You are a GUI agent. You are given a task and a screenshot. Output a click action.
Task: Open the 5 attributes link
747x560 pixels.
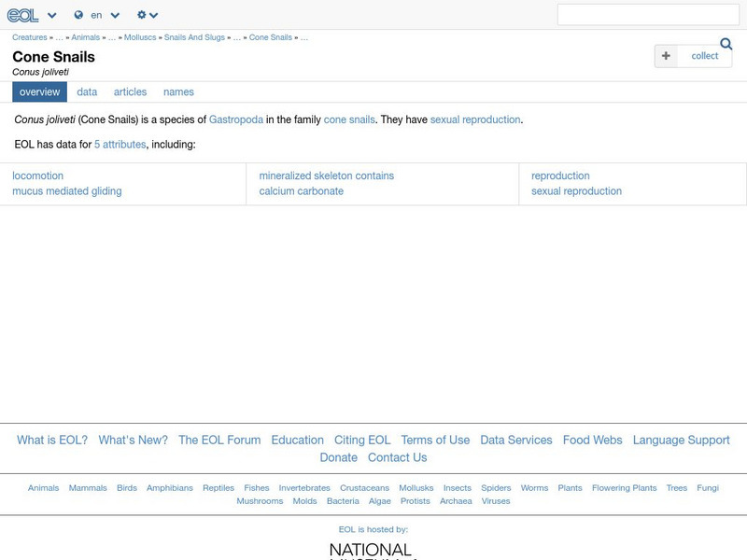tap(120, 145)
